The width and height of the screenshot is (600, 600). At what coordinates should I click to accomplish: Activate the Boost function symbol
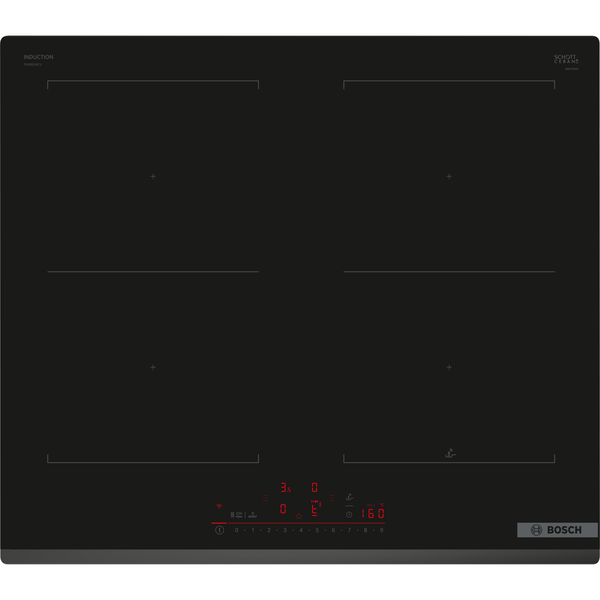(253, 515)
